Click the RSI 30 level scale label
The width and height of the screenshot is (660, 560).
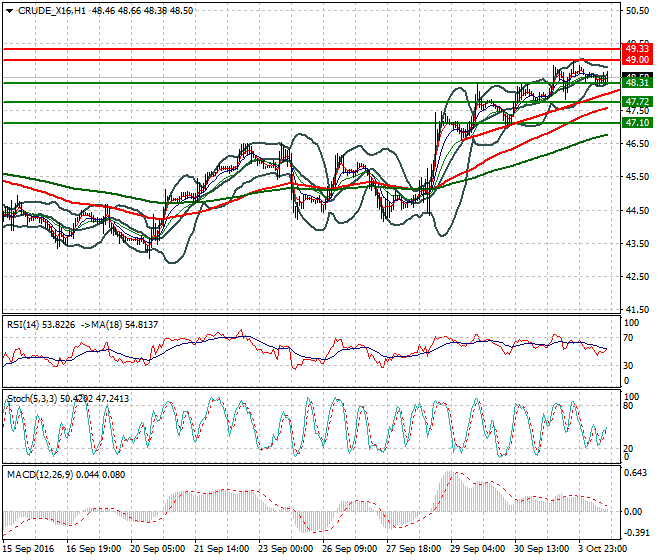click(x=628, y=365)
